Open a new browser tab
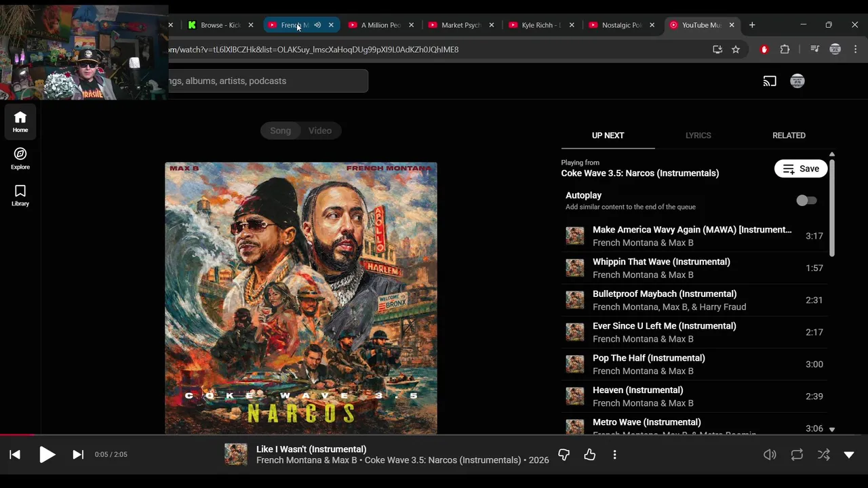868x488 pixels. (752, 25)
